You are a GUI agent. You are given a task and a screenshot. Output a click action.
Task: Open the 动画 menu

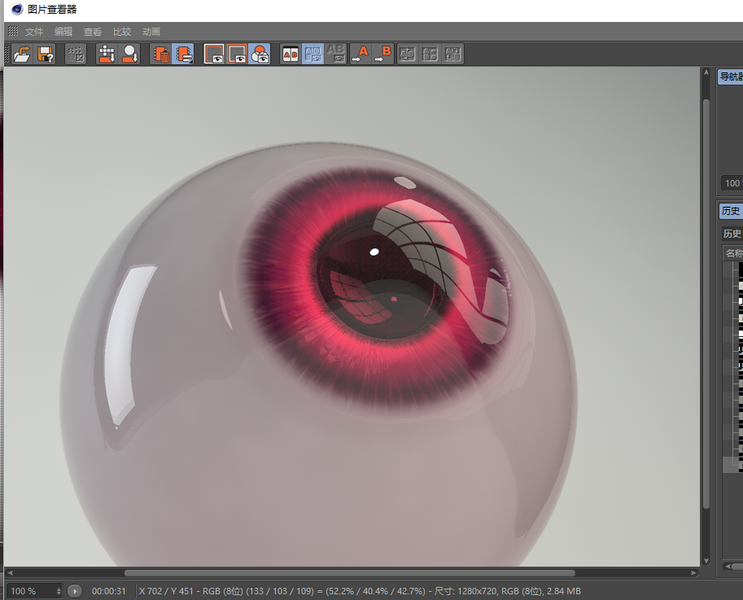point(151,32)
